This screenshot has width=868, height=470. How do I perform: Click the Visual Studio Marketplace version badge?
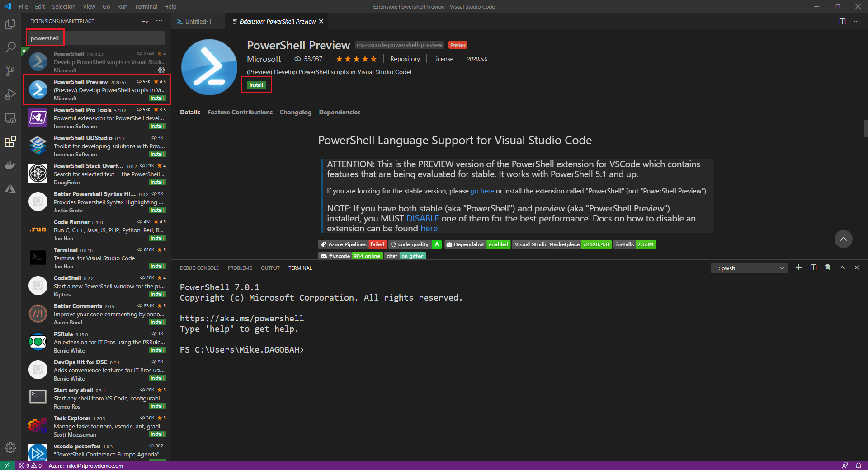tap(561, 244)
